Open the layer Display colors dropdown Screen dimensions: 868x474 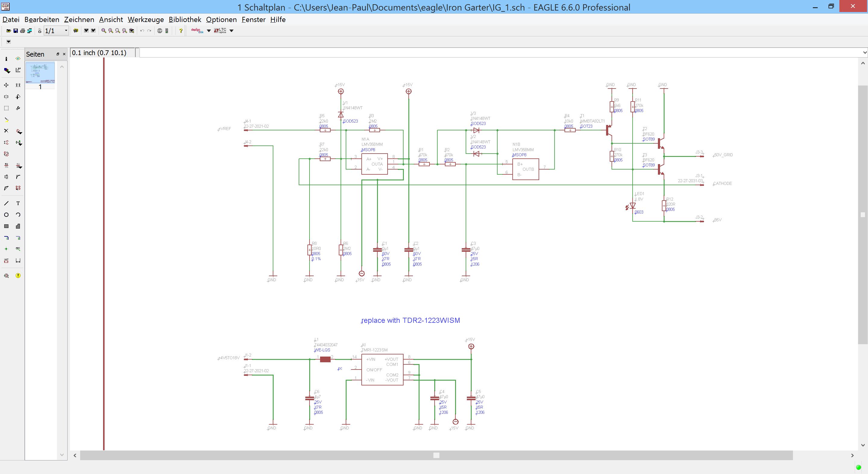pyautogui.click(x=6, y=70)
